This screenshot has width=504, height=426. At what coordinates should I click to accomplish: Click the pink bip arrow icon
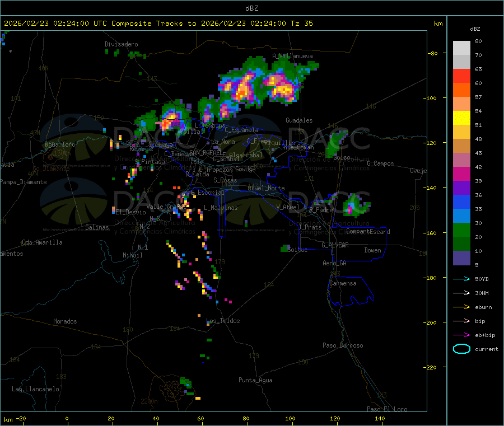pyautogui.click(x=461, y=321)
